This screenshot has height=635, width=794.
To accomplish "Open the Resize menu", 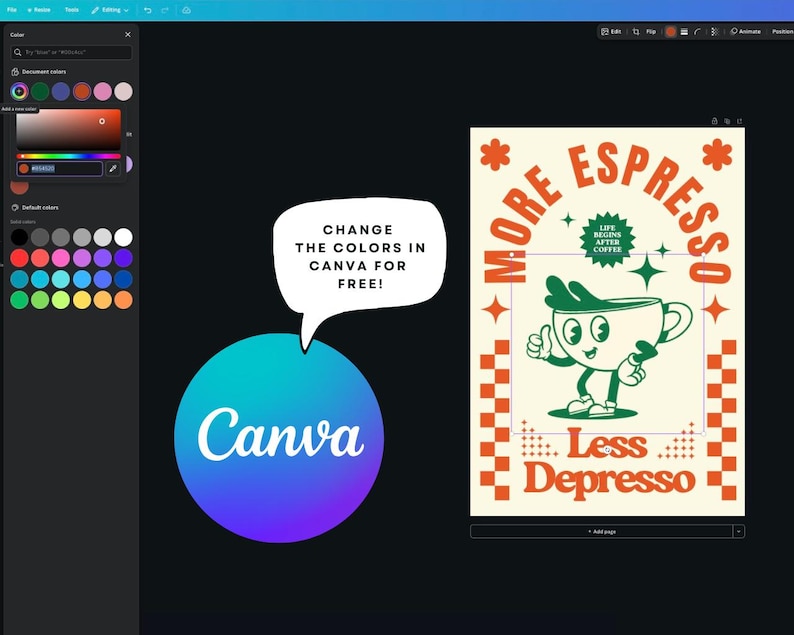I will point(38,10).
